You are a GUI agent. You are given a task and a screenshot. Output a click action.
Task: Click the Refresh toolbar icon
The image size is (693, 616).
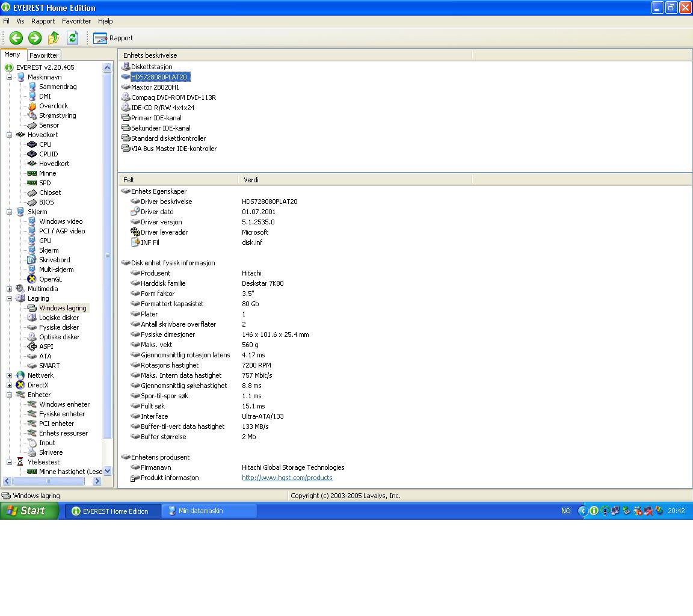point(72,38)
